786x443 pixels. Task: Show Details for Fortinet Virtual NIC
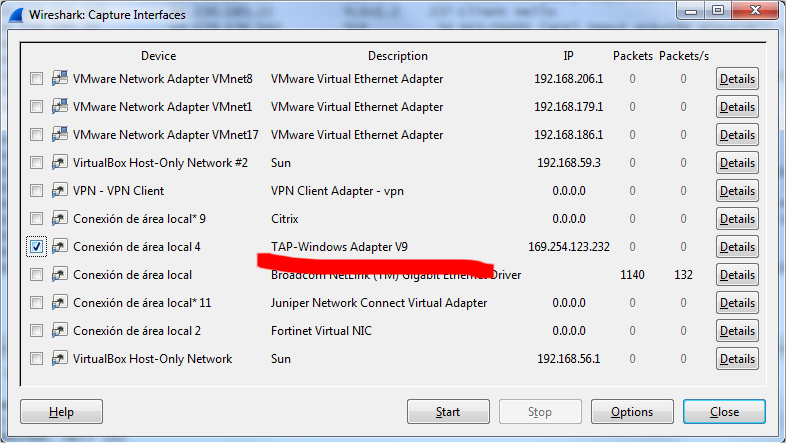tap(737, 331)
